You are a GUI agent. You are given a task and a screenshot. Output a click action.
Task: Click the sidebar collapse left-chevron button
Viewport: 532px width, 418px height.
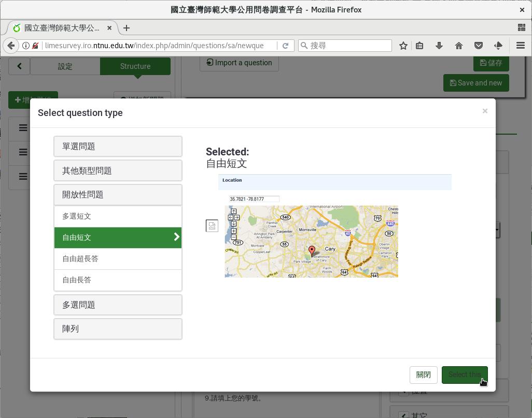pos(19,66)
